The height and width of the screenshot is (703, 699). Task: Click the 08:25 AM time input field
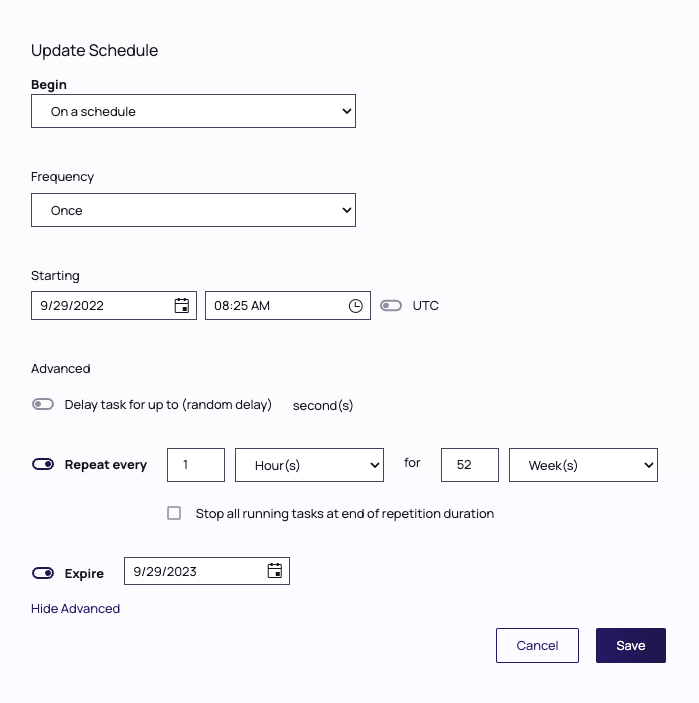tap(275, 306)
